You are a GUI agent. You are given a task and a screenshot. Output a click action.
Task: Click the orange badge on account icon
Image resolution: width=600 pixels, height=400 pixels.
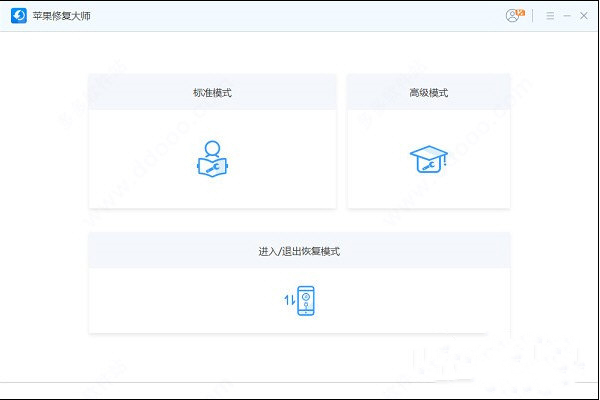[x=520, y=12]
